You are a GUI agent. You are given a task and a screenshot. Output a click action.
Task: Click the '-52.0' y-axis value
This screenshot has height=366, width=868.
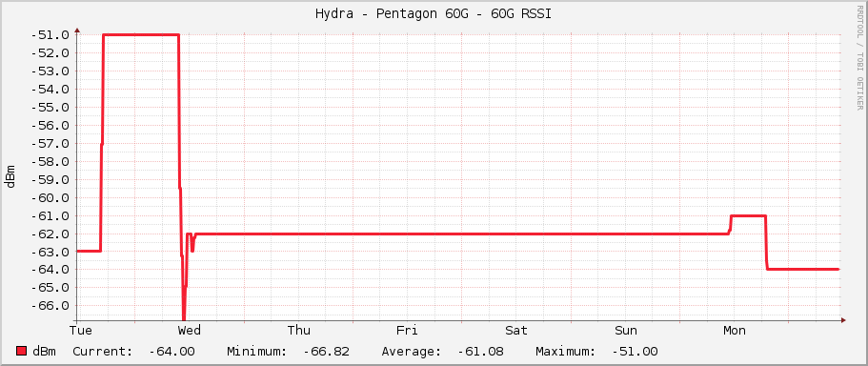pyautogui.click(x=50, y=53)
